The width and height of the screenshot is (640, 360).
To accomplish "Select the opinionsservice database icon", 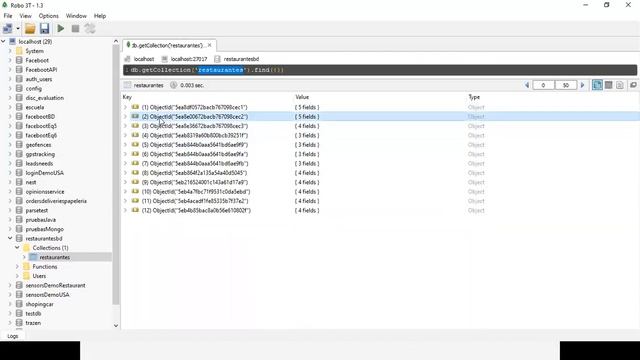I will [19, 192].
